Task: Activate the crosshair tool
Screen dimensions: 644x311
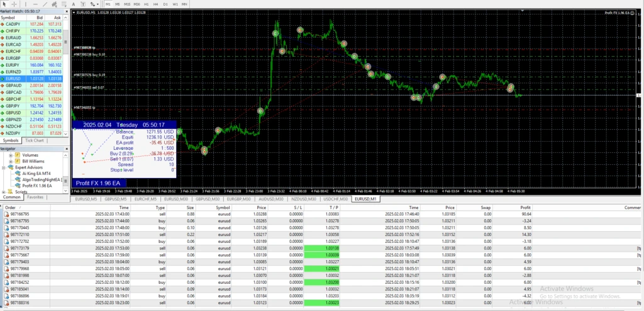Action: coord(13,4)
